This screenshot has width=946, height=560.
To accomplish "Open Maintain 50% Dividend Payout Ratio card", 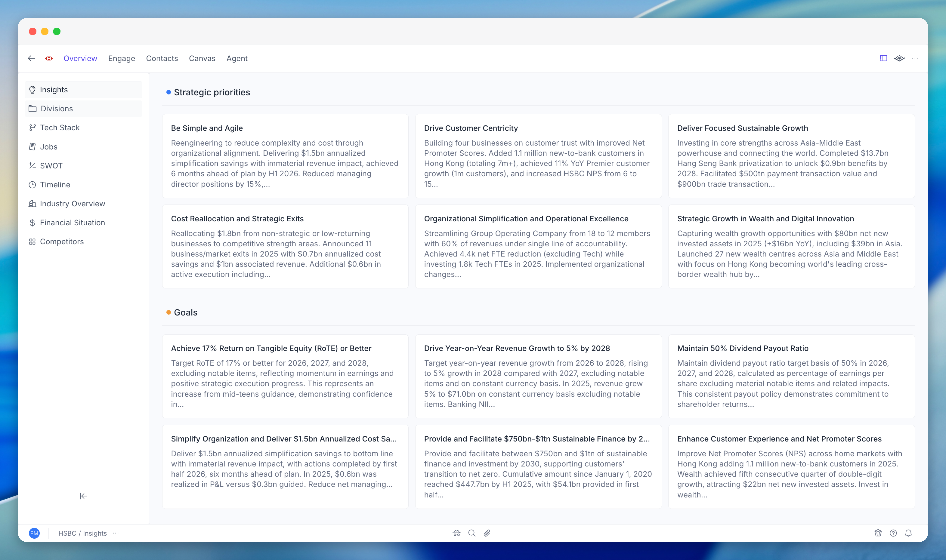I will pyautogui.click(x=791, y=376).
